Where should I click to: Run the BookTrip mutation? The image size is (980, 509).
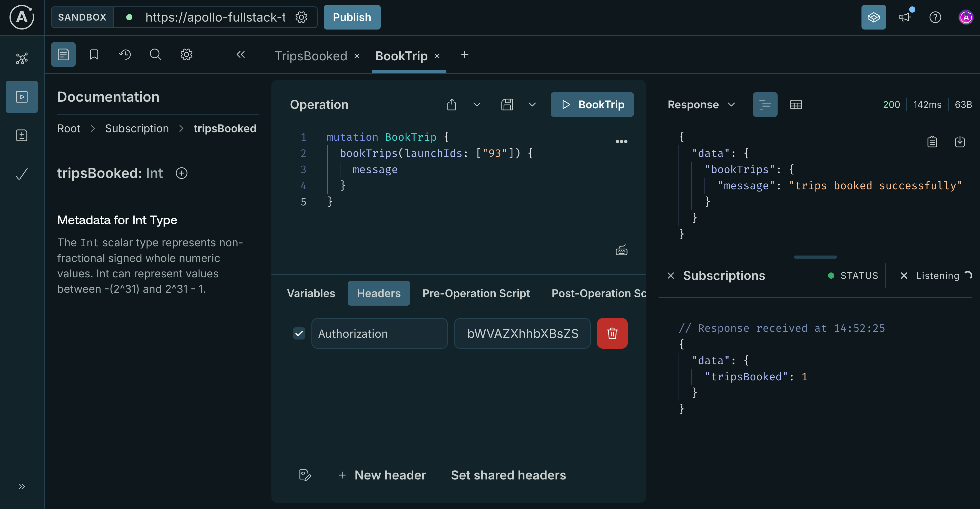(x=592, y=104)
